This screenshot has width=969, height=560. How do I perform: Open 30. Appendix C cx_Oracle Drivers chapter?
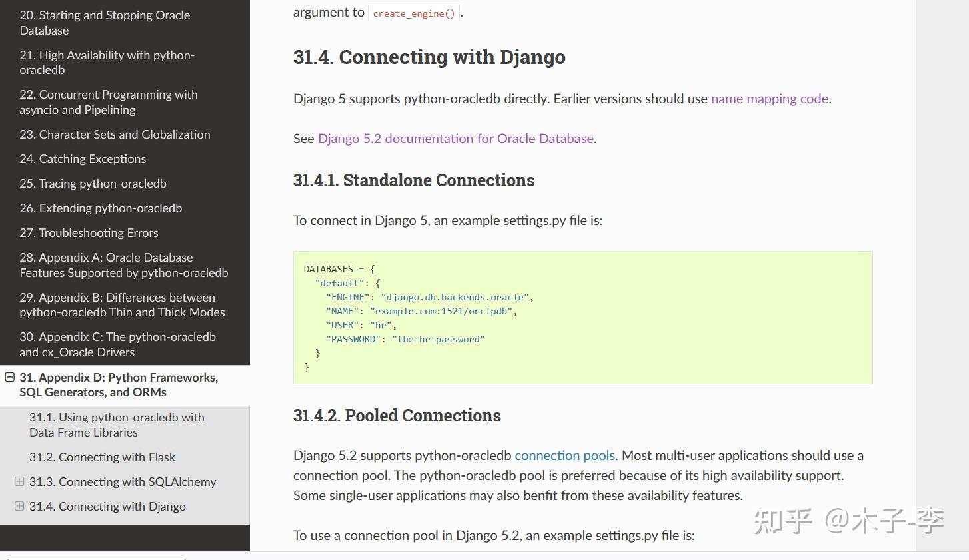tap(117, 344)
